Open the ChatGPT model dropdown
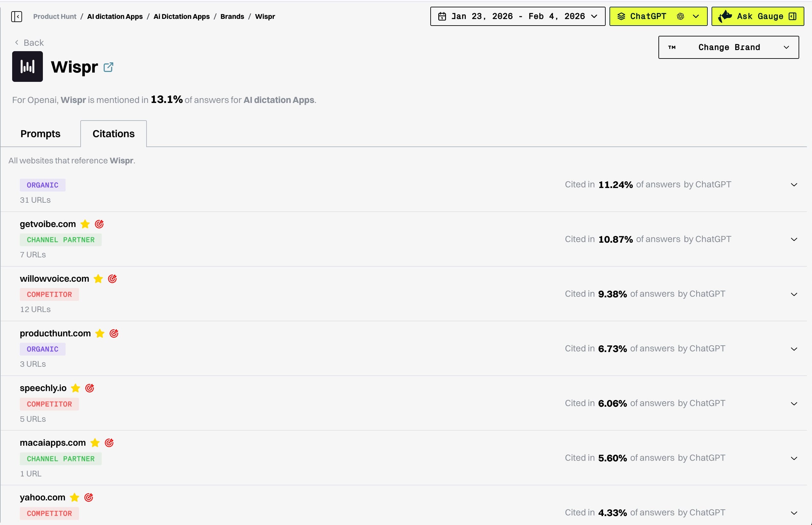 tap(658, 16)
